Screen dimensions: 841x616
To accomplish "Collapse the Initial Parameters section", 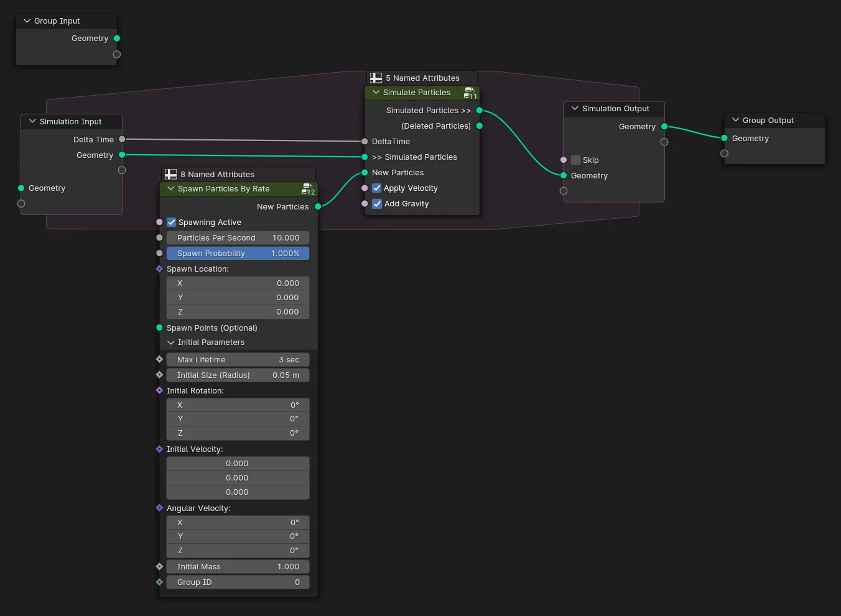I will 171,342.
